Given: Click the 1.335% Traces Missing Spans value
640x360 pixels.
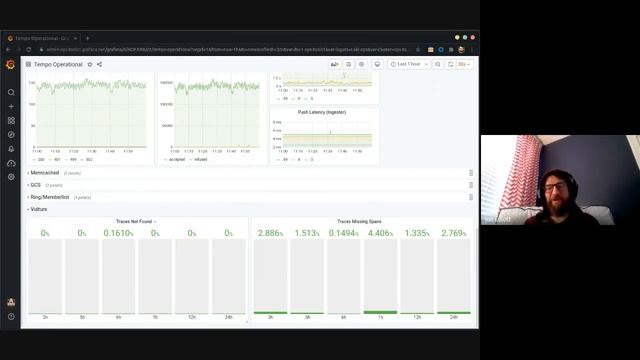Looking at the screenshot, I should tap(417, 233).
